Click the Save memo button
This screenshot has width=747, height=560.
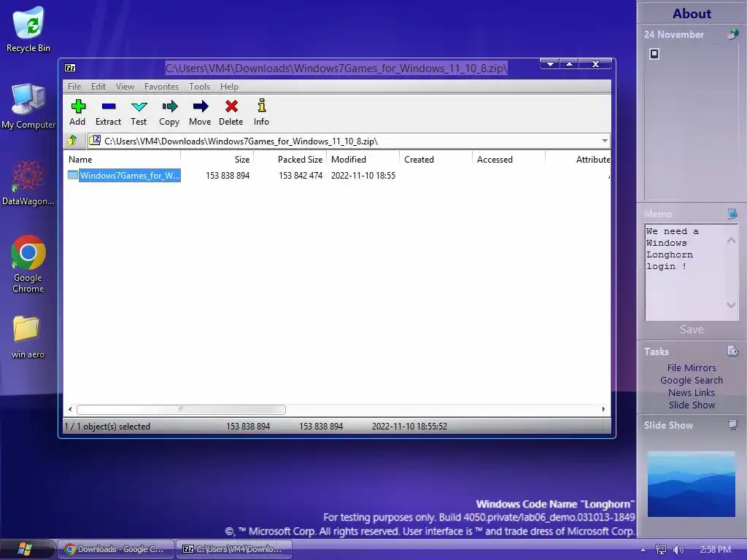692,329
